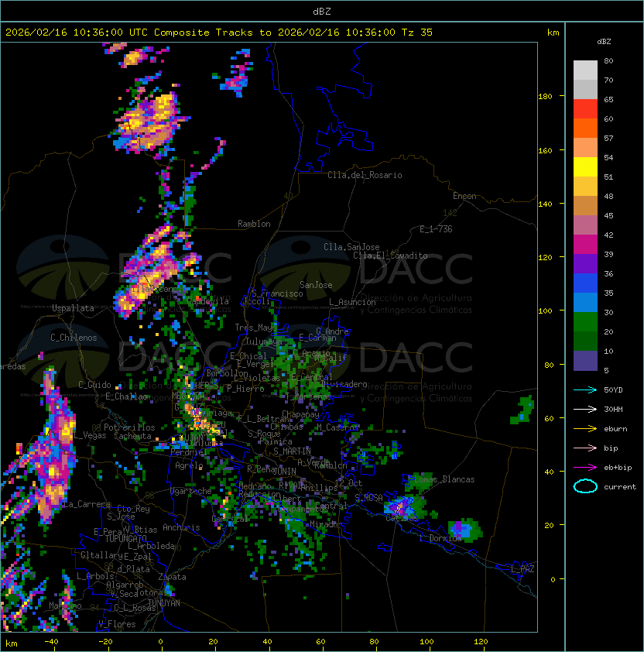Image resolution: width=644 pixels, height=652 pixels.
Task: Click the Potrerillos map label
Action: [x=129, y=427]
